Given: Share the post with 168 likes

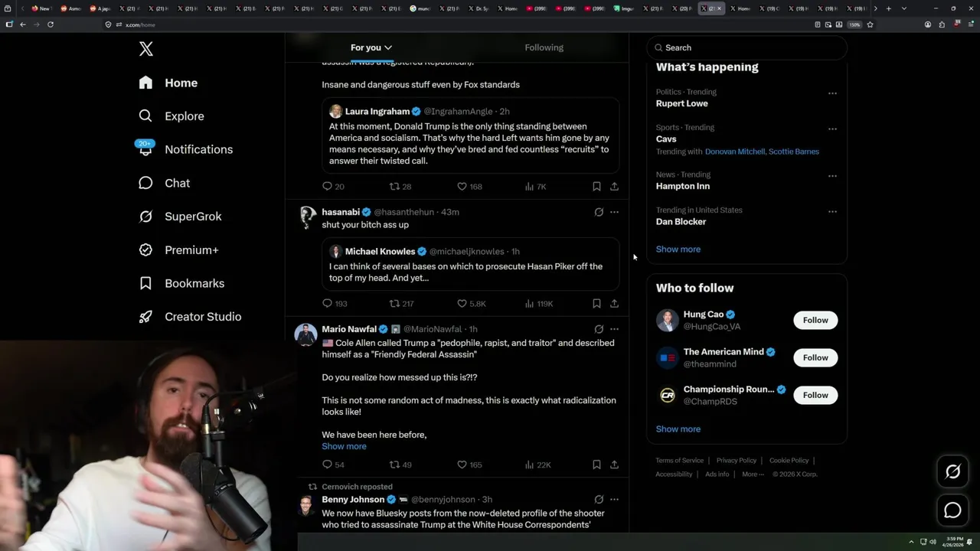Looking at the screenshot, I should pos(614,186).
